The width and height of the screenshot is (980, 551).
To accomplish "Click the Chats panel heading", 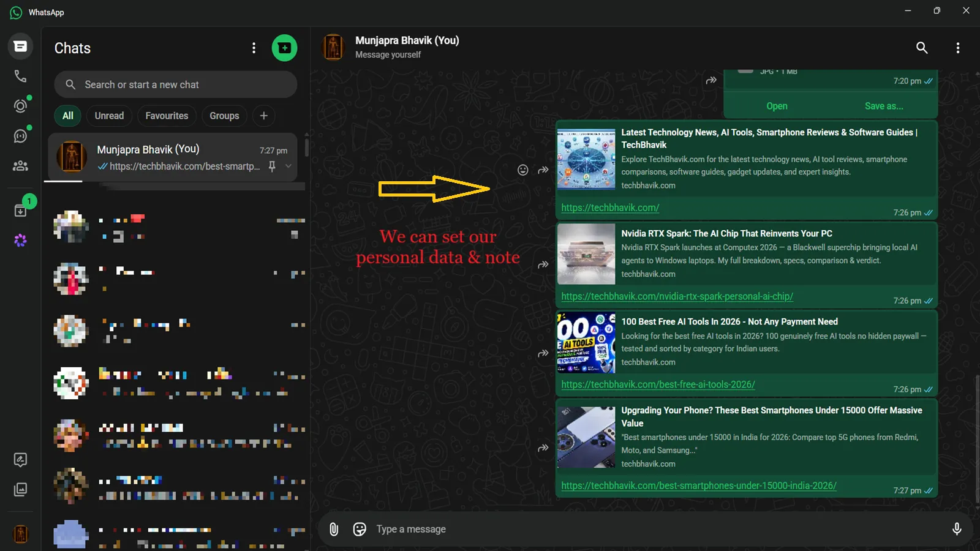I will click(x=72, y=48).
